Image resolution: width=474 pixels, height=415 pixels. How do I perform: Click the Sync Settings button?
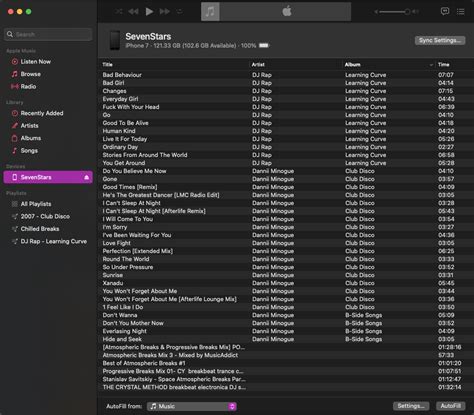(440, 40)
